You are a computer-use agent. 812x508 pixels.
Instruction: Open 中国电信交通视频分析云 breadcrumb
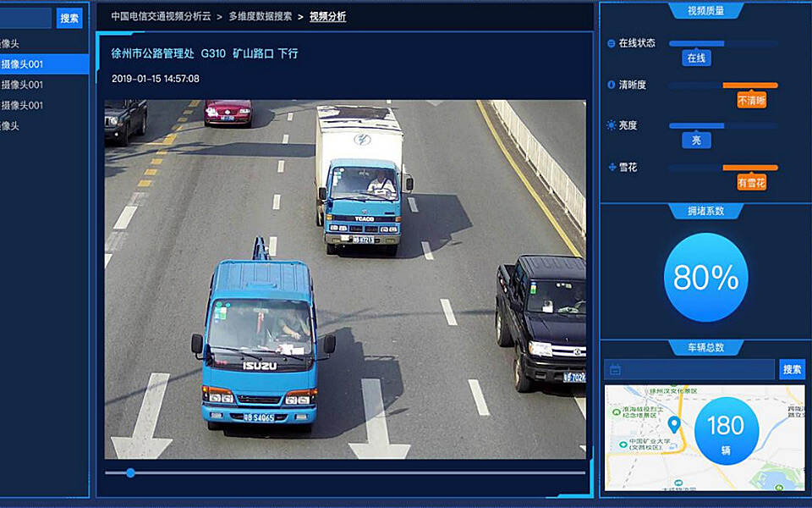click(x=161, y=17)
